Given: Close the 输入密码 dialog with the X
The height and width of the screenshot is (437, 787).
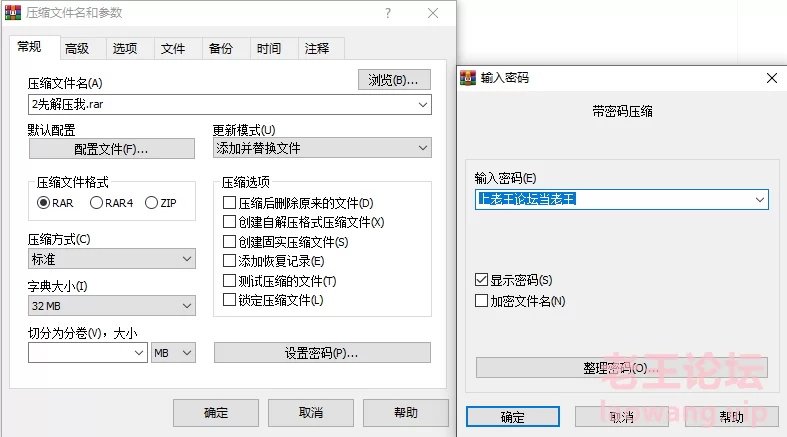Looking at the screenshot, I should tap(772, 78).
